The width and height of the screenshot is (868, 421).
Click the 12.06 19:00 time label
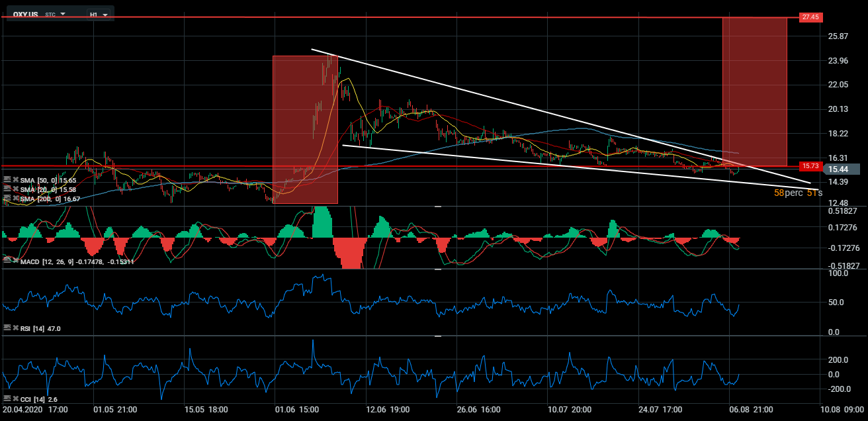tap(388, 410)
